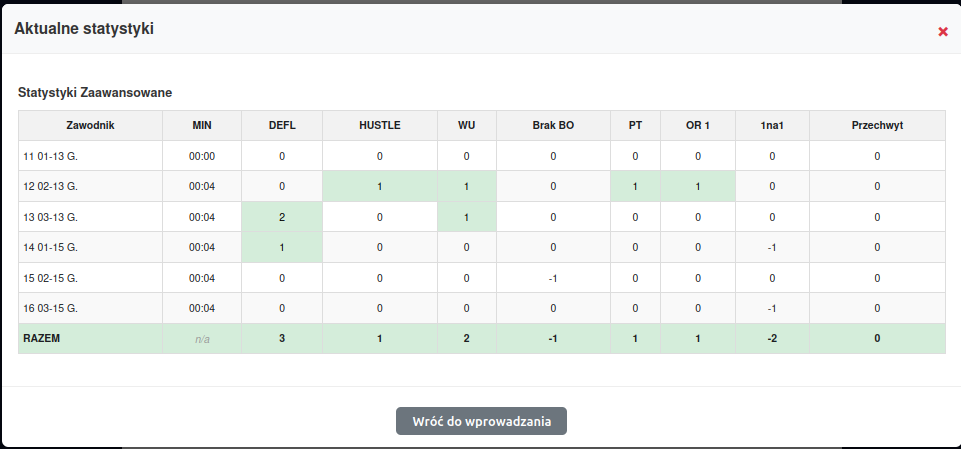Click player name 14 01-15 G.

(x=50, y=247)
